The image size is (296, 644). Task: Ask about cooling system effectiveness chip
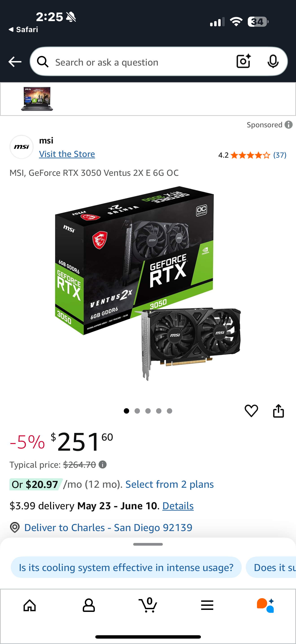[x=126, y=567]
